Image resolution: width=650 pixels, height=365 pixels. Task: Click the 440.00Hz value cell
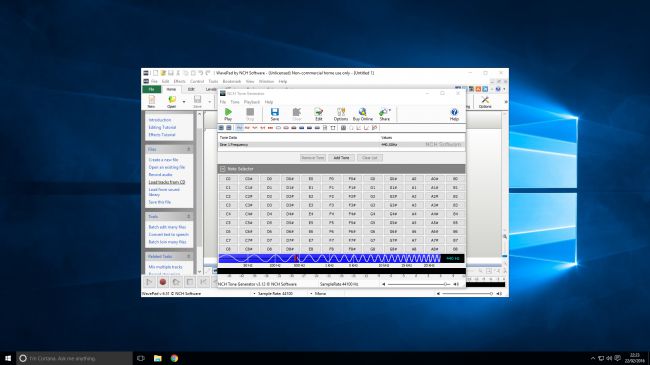click(x=390, y=145)
